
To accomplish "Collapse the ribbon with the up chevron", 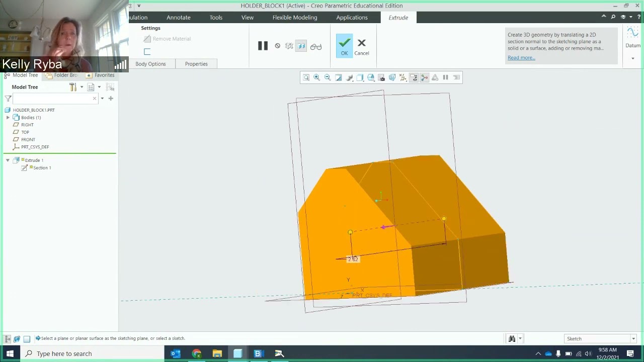I will click(x=604, y=17).
